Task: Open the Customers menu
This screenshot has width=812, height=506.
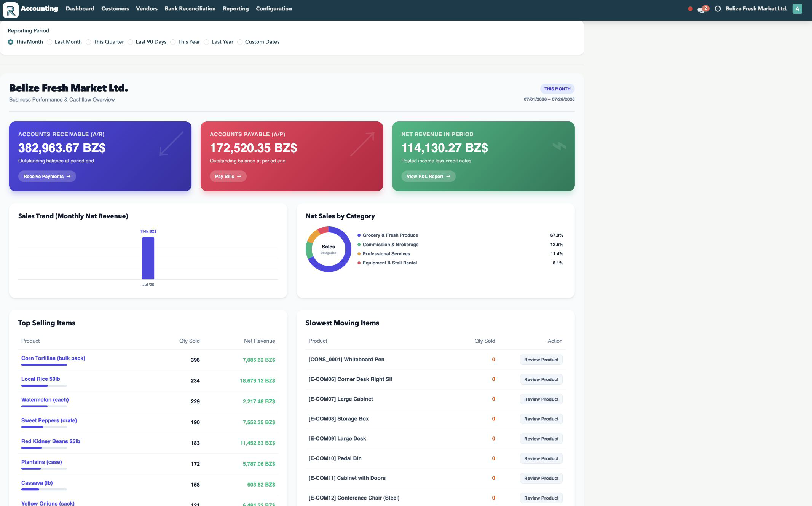Action: pyautogui.click(x=115, y=9)
